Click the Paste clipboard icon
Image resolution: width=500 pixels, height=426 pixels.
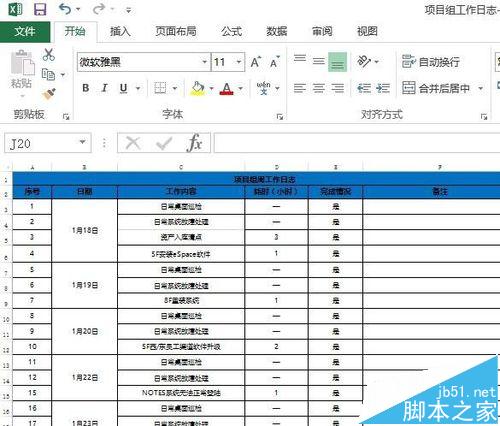coord(22,62)
